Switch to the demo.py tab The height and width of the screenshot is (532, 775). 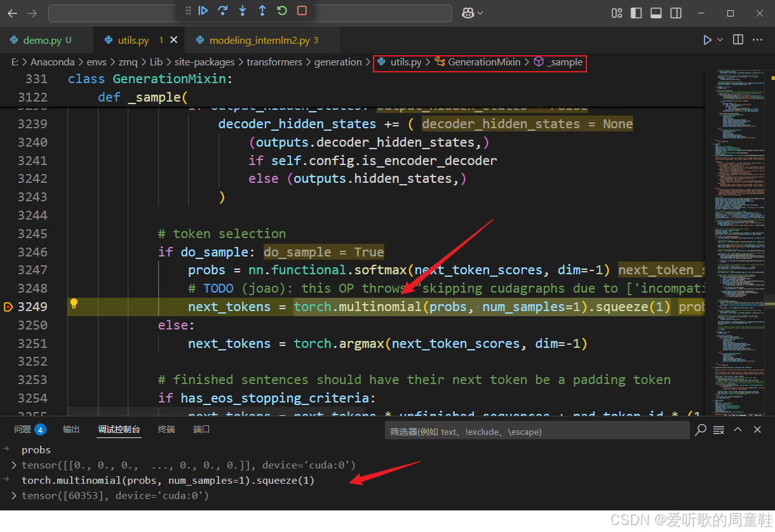tap(43, 40)
